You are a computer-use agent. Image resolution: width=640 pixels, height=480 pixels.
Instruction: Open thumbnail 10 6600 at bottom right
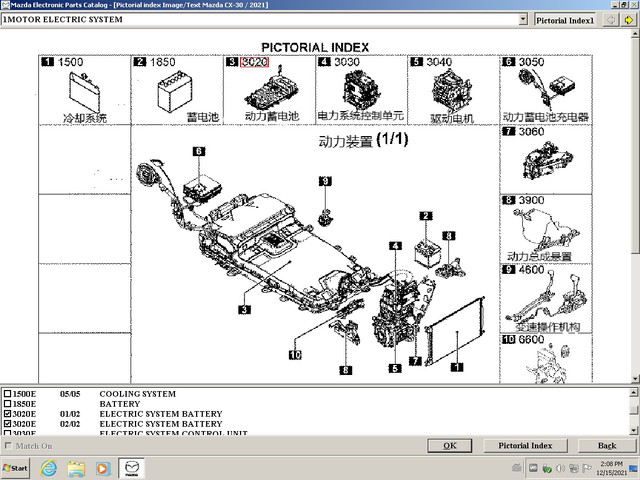coord(546,358)
